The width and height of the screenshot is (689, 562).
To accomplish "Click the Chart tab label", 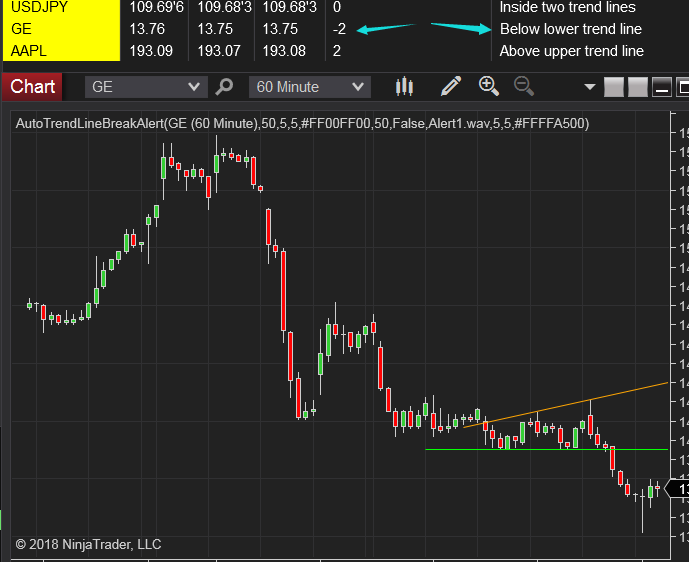I will click(x=33, y=87).
